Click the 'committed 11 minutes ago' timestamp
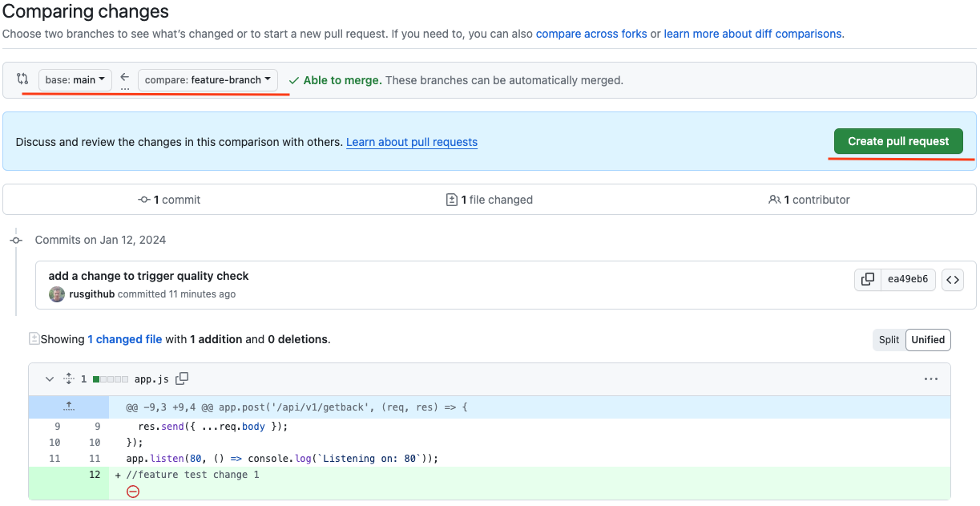 pyautogui.click(x=176, y=294)
